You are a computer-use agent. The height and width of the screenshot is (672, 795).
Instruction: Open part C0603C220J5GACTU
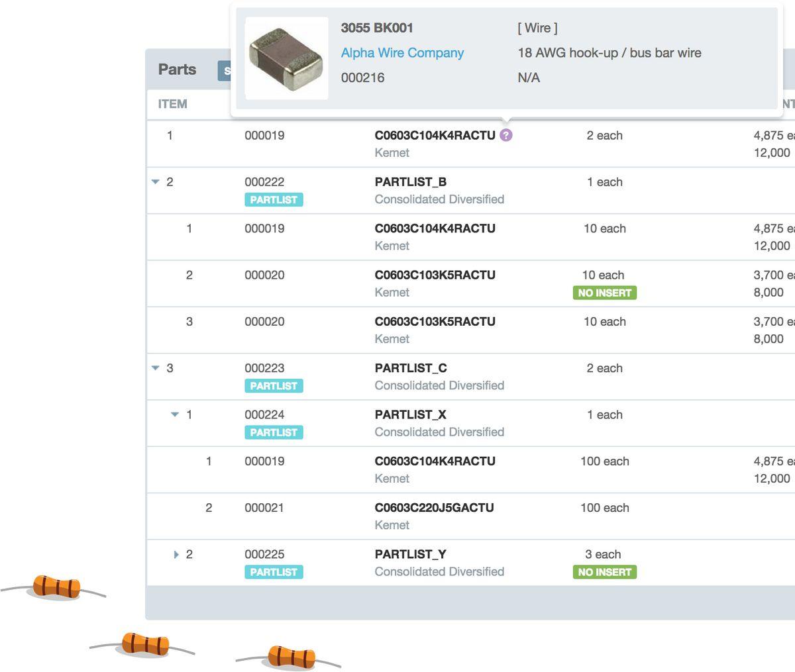coord(434,508)
